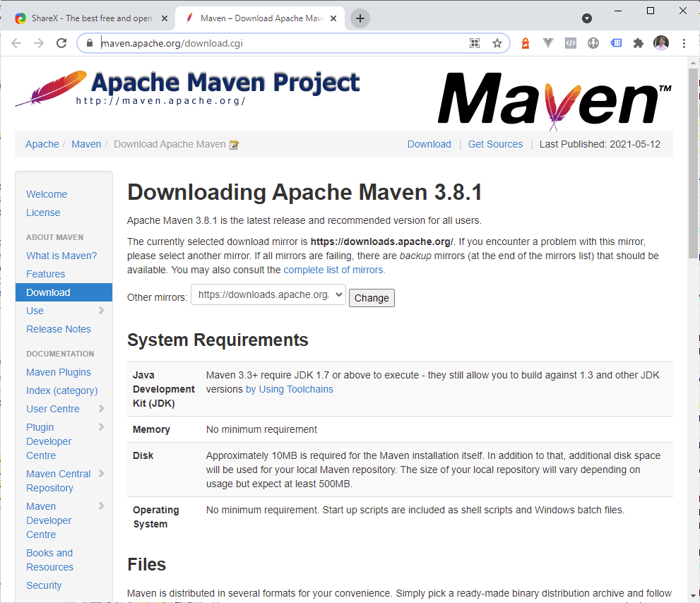Select Maven Plugins in the sidebar
This screenshot has height=603, width=700.
point(59,372)
